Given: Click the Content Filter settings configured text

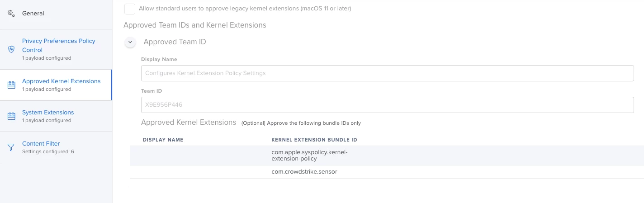Looking at the screenshot, I should click(48, 151).
